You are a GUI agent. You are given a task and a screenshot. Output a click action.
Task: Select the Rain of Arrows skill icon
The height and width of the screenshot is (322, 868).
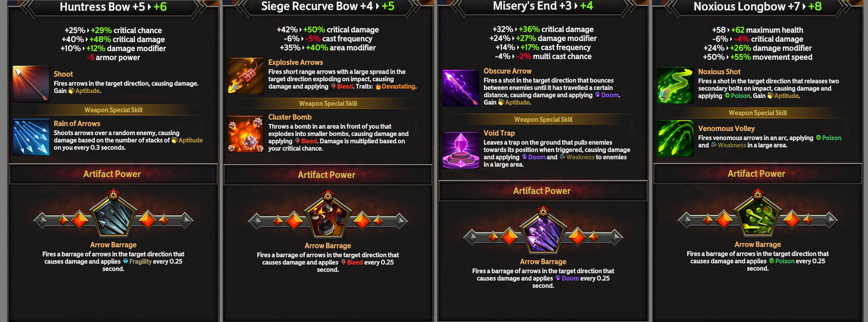(x=31, y=137)
